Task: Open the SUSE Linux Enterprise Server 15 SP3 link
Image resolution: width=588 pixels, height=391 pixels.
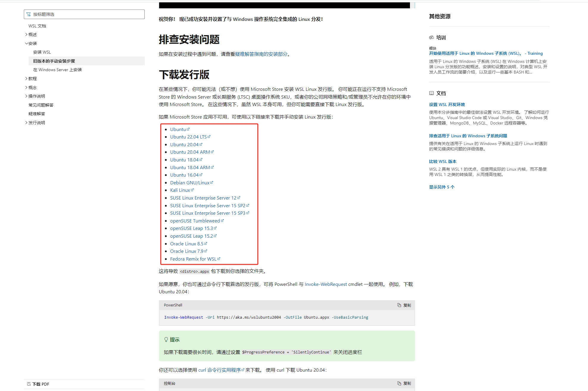Action: tap(208, 213)
